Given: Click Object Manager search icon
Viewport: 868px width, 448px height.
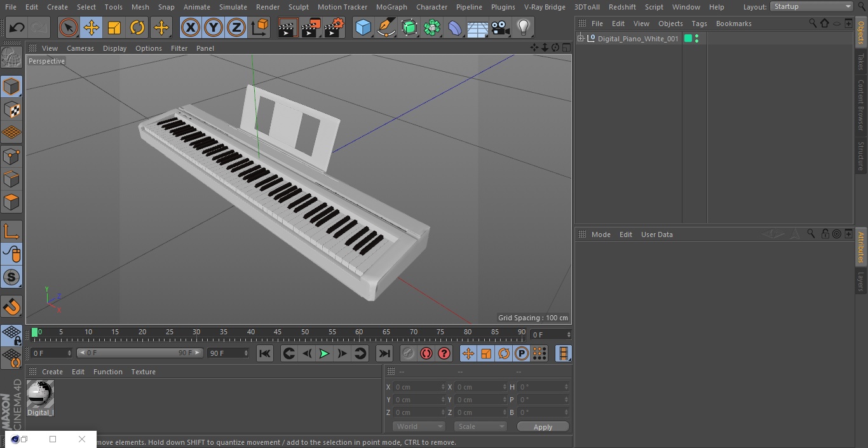Looking at the screenshot, I should [x=812, y=23].
